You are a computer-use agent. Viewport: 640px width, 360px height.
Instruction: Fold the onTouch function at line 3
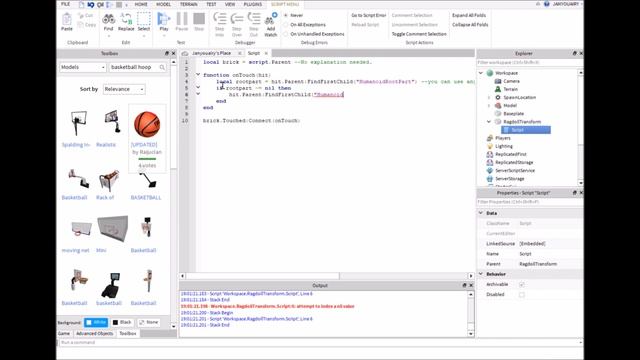tap(198, 75)
